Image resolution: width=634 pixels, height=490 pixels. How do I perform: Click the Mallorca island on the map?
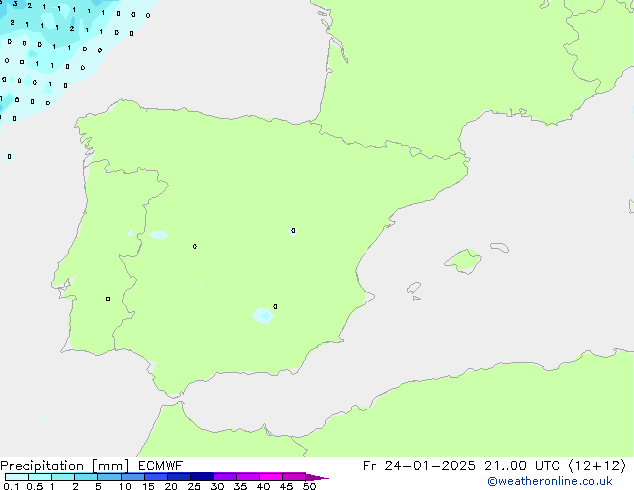pos(464,261)
